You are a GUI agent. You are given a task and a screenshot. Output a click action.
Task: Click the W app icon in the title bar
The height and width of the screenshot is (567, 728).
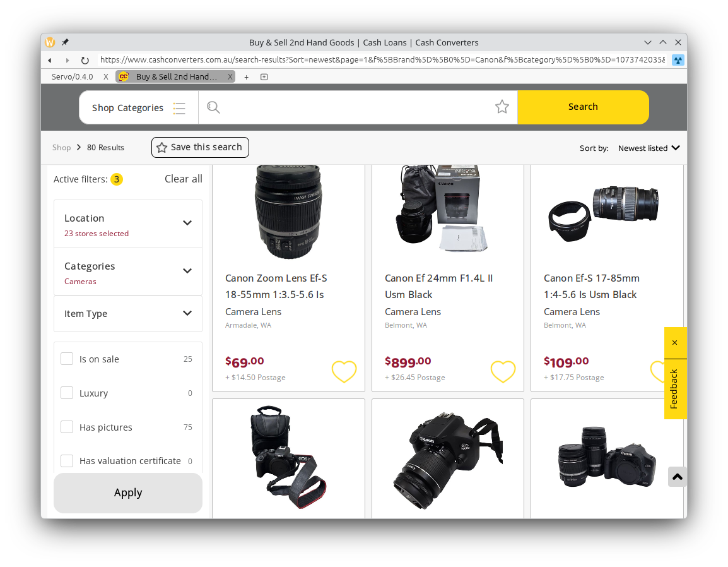point(50,42)
